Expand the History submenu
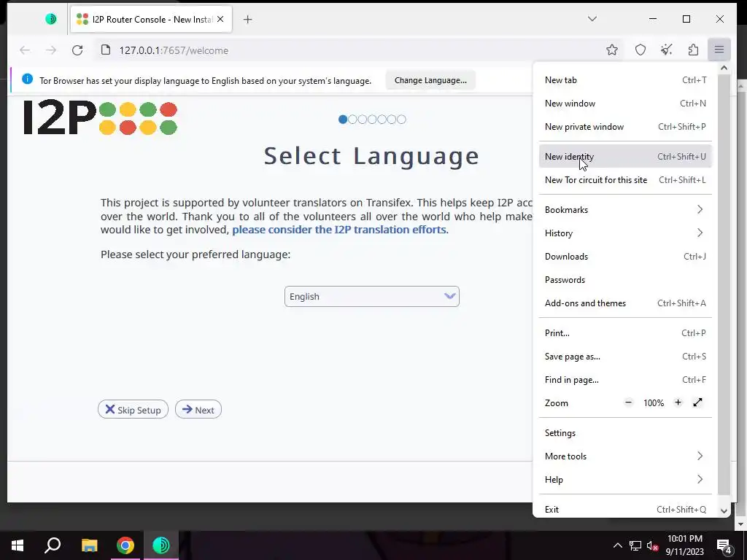Screen dimensions: 747x560 [x=625, y=233]
